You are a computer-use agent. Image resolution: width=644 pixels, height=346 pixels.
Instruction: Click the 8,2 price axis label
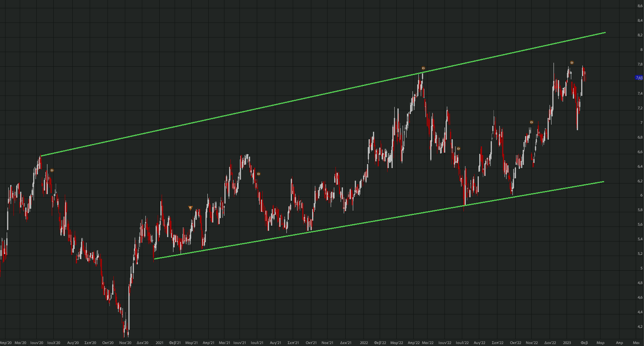tap(640, 35)
